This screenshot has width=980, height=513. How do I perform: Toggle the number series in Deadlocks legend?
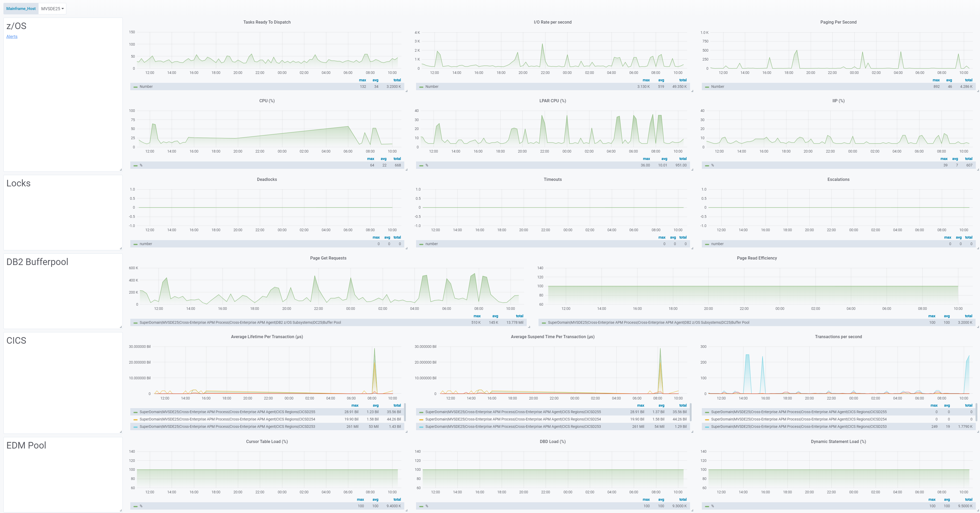[x=146, y=244]
